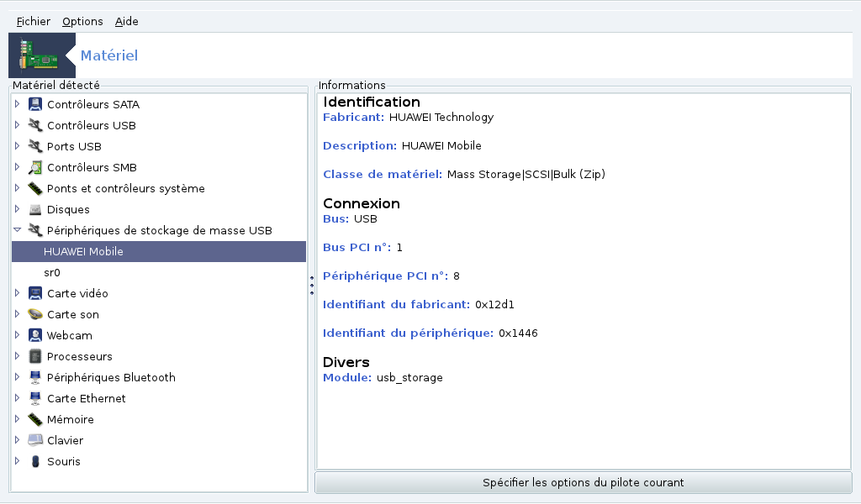Expand Ponts et contrôleurs système branch
Viewport: 861px width, 504px height.
tap(17, 187)
